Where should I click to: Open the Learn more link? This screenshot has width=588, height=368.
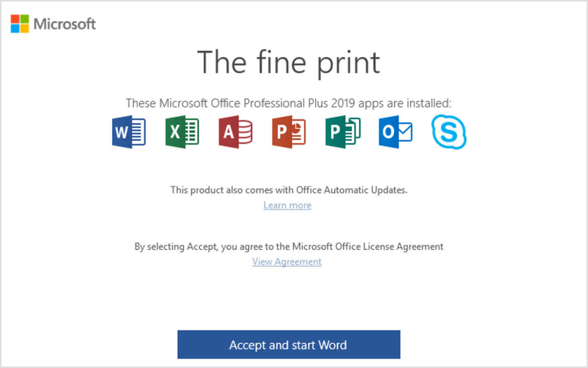287,205
